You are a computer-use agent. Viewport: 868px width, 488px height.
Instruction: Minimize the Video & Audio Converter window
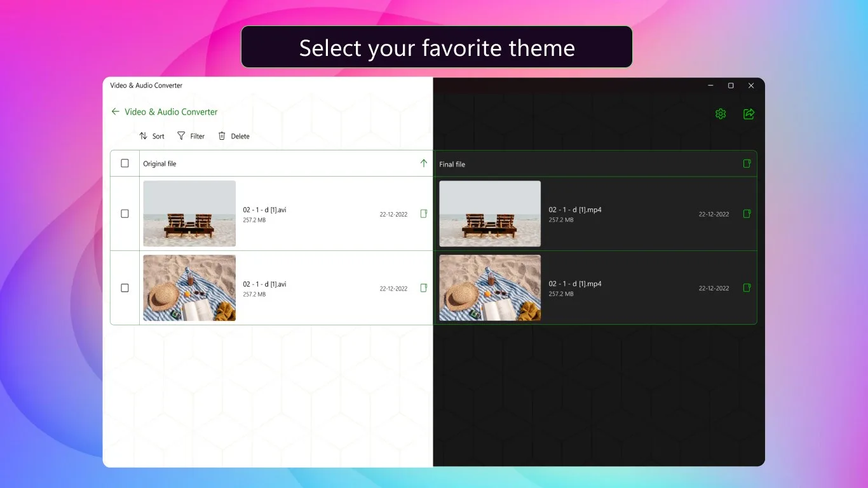click(x=710, y=86)
